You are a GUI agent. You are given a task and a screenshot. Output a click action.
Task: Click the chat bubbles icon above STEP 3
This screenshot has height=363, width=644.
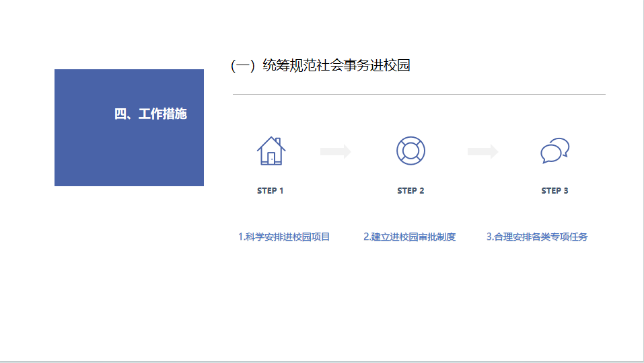coord(555,151)
